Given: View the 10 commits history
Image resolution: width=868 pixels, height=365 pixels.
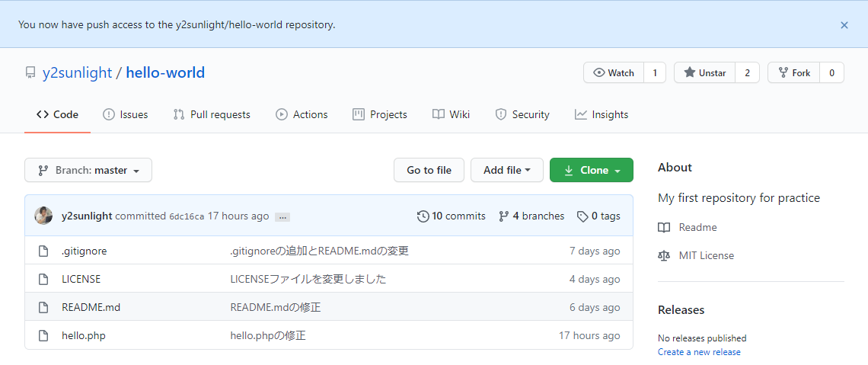Looking at the screenshot, I should coord(452,216).
